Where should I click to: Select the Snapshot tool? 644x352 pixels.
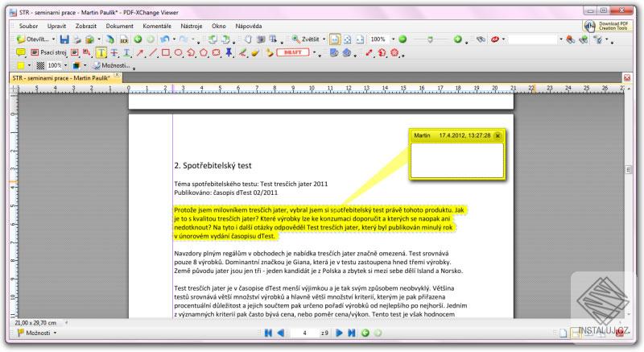tap(261, 39)
